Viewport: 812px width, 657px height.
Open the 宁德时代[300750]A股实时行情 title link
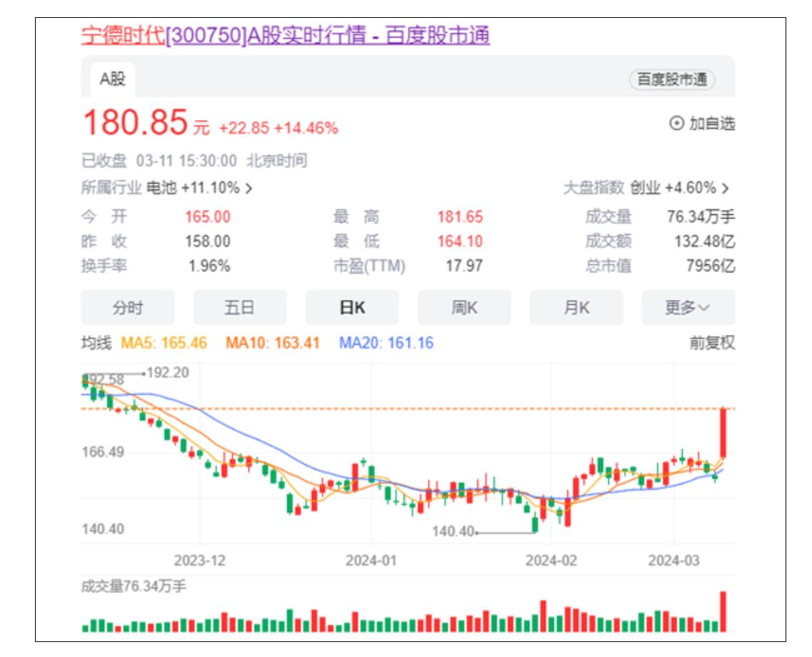coord(286,36)
